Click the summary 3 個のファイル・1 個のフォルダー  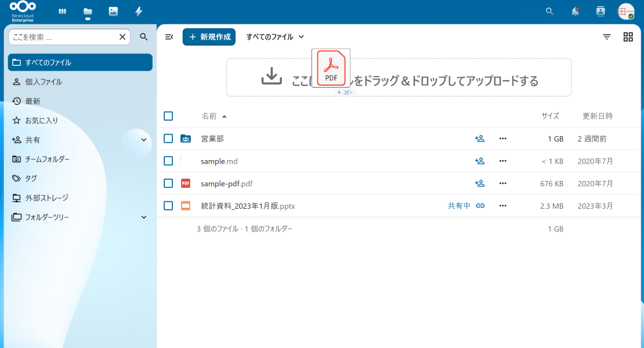[x=244, y=229]
